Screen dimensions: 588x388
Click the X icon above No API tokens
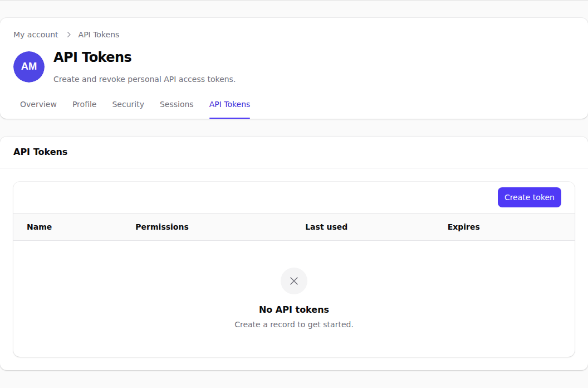pos(294,281)
